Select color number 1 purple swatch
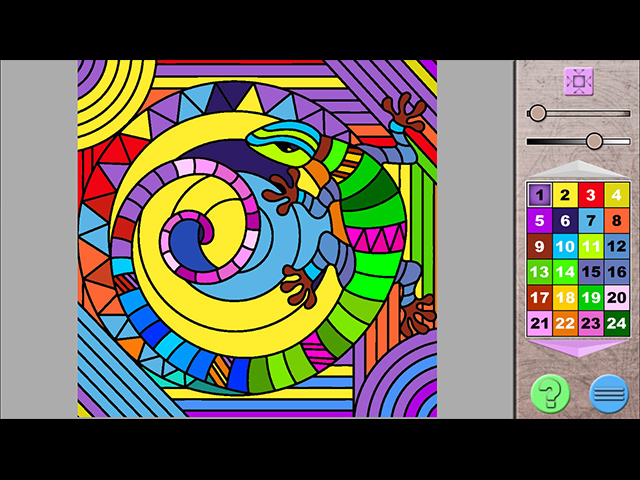 coord(539,195)
